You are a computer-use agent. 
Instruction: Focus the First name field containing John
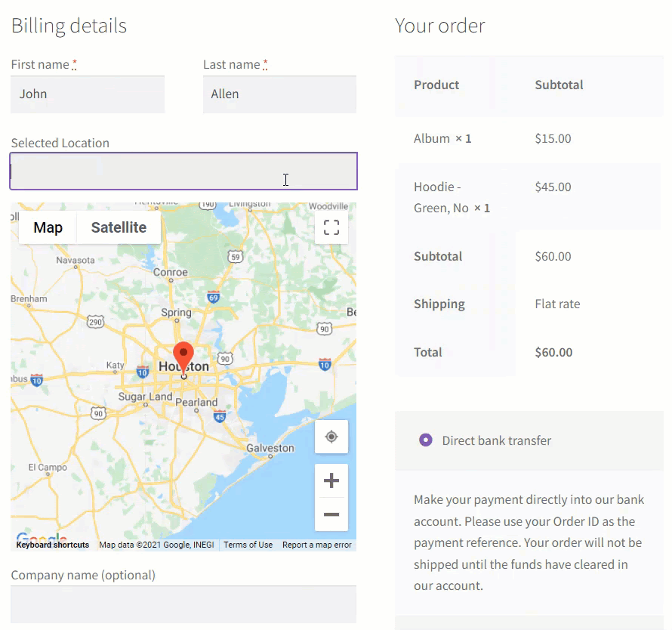[88, 94]
